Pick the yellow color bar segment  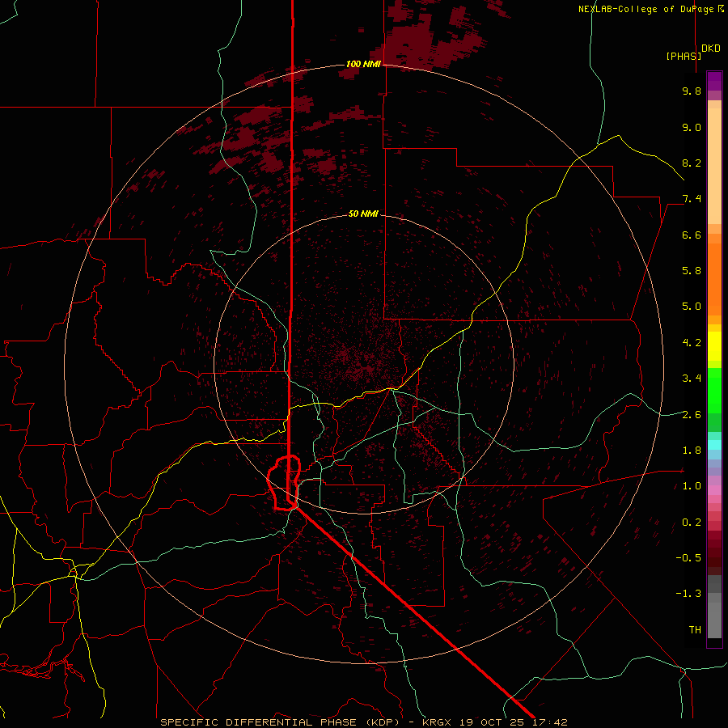tap(714, 346)
